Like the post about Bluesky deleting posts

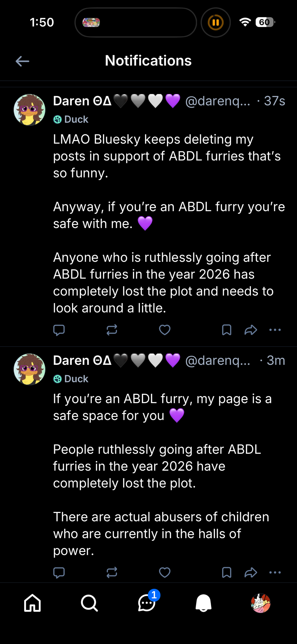click(x=165, y=330)
